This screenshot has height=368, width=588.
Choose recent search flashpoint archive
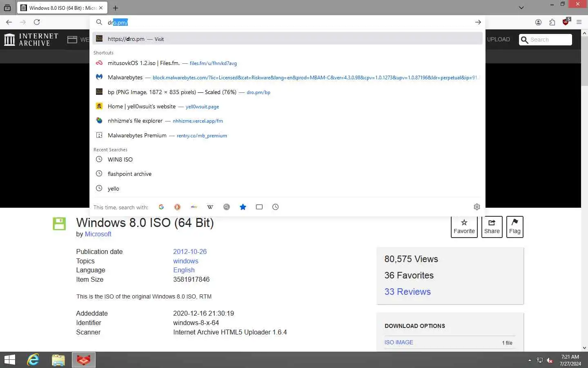point(287,174)
